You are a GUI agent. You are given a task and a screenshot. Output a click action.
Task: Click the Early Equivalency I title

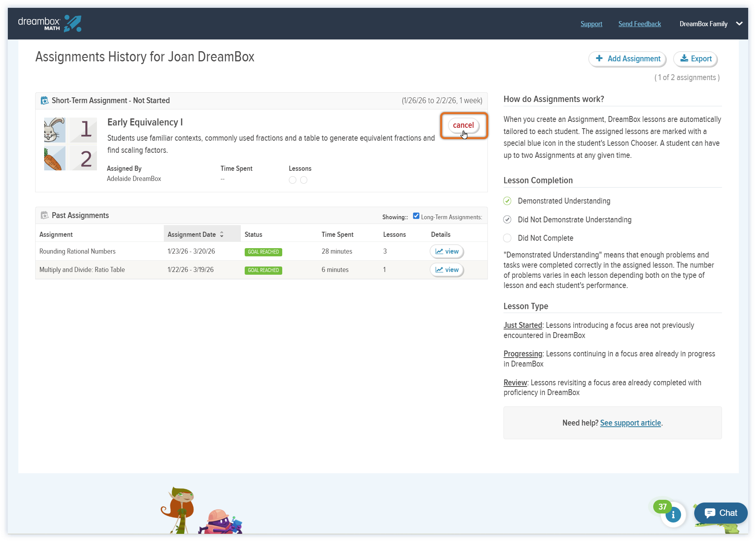coord(145,122)
